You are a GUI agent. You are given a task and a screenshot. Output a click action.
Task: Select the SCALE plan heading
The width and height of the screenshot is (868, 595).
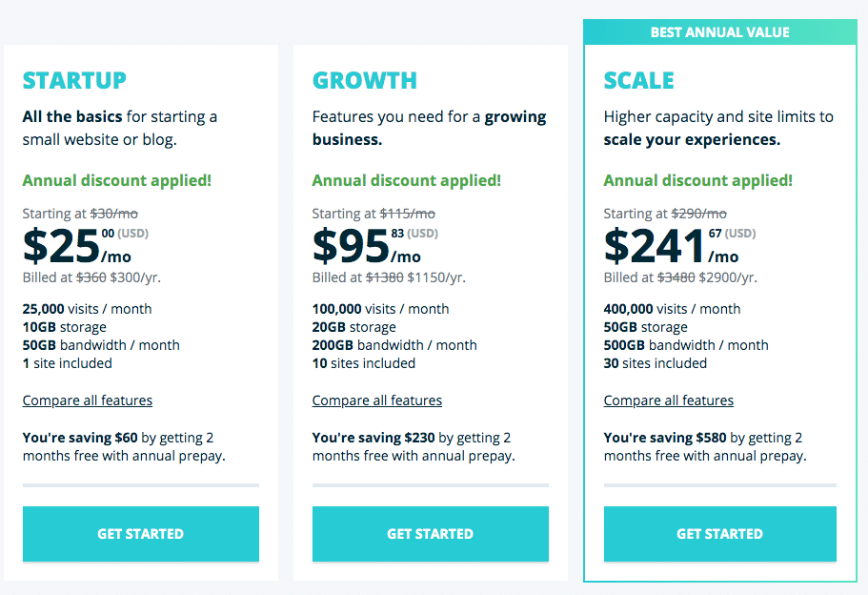[639, 81]
